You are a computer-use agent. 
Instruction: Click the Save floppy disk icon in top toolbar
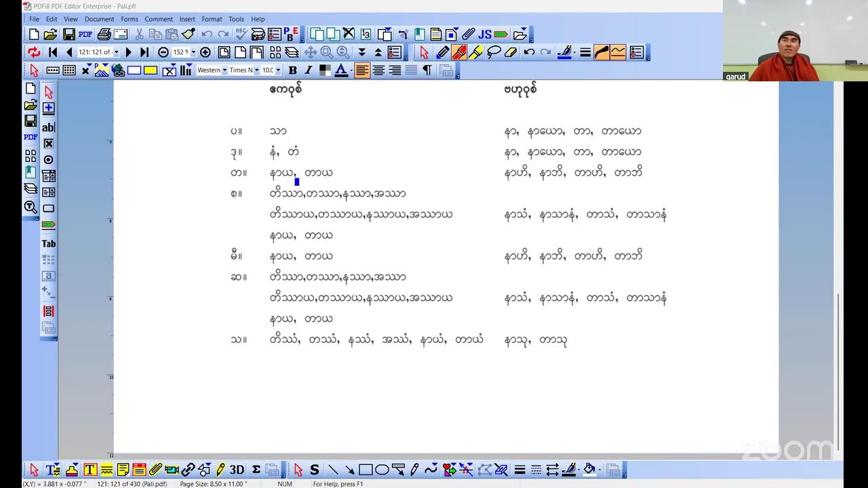68,34
